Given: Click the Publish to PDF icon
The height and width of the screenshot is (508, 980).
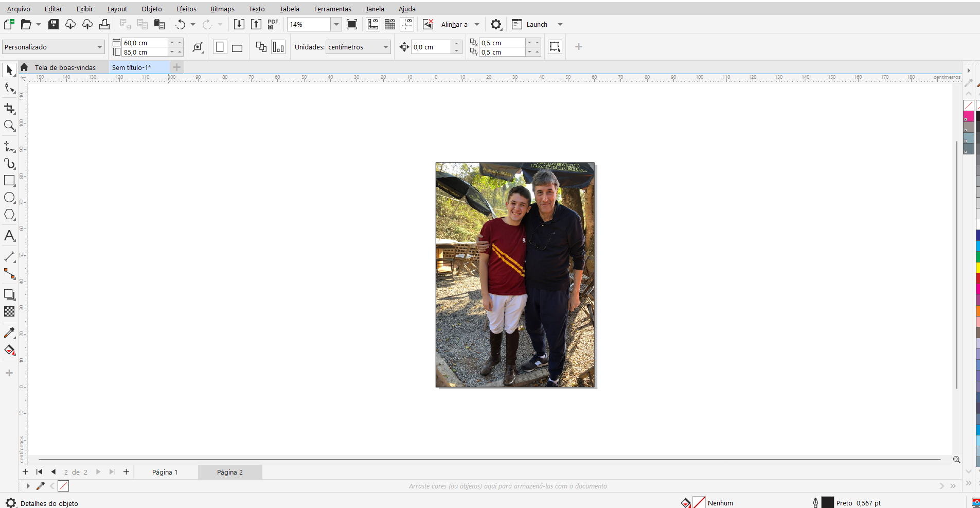Looking at the screenshot, I should click(x=273, y=24).
